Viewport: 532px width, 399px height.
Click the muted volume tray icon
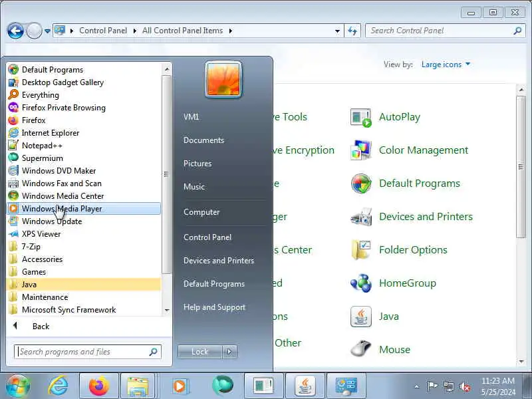(x=464, y=386)
